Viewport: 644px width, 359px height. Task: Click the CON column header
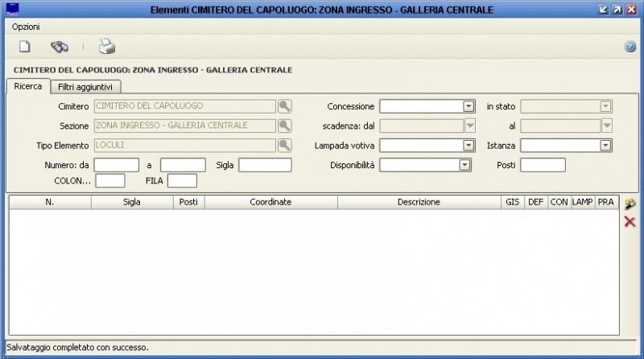click(559, 202)
